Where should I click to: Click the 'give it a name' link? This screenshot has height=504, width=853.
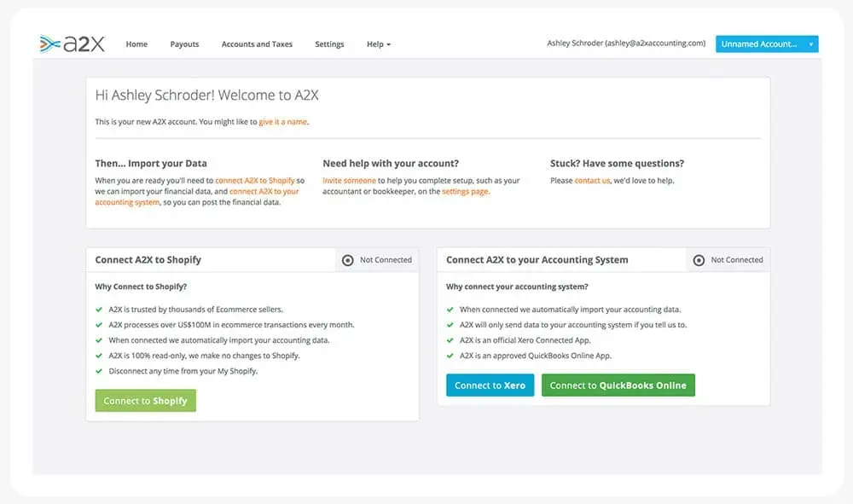[x=283, y=122]
